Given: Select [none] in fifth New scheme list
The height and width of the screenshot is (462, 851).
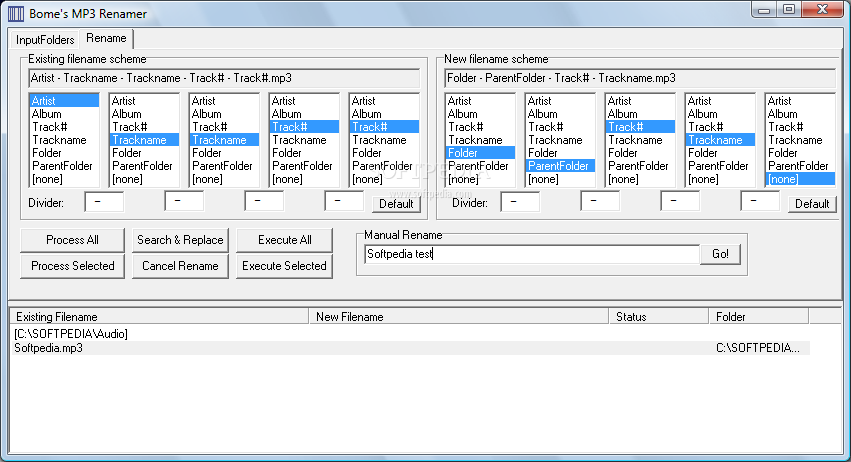Looking at the screenshot, I should click(x=801, y=179).
